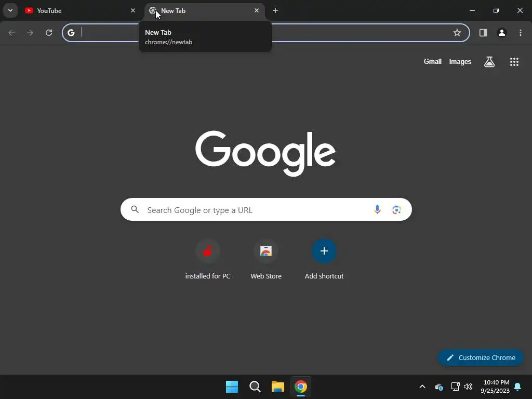The image size is (532, 399).
Task: Open Search Labs flask icon
Action: [489, 61]
